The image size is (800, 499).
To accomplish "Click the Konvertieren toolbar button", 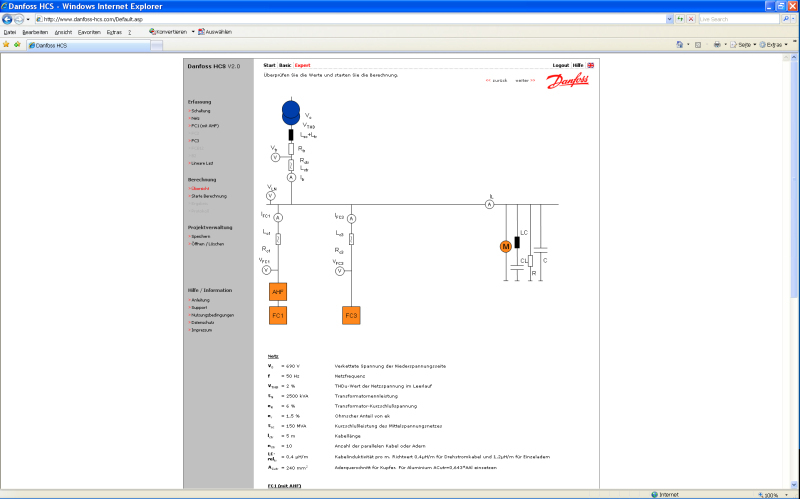I will coord(168,32).
